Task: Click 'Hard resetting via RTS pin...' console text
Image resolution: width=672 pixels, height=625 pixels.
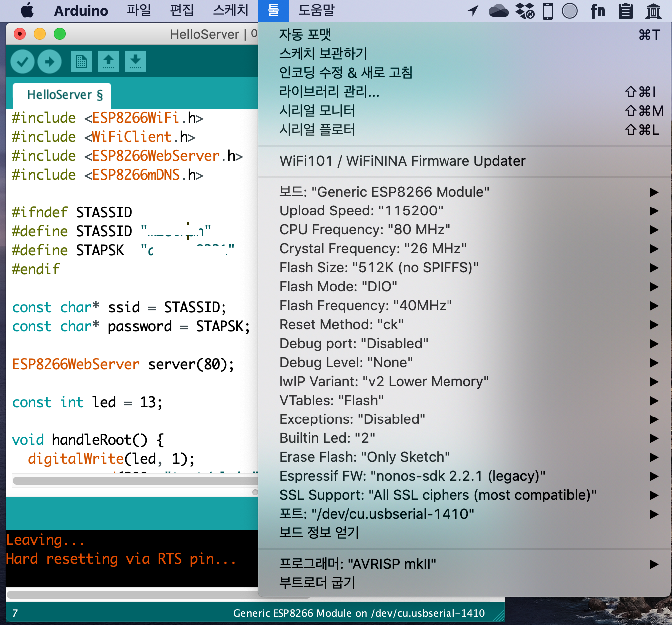Action: tap(121, 559)
